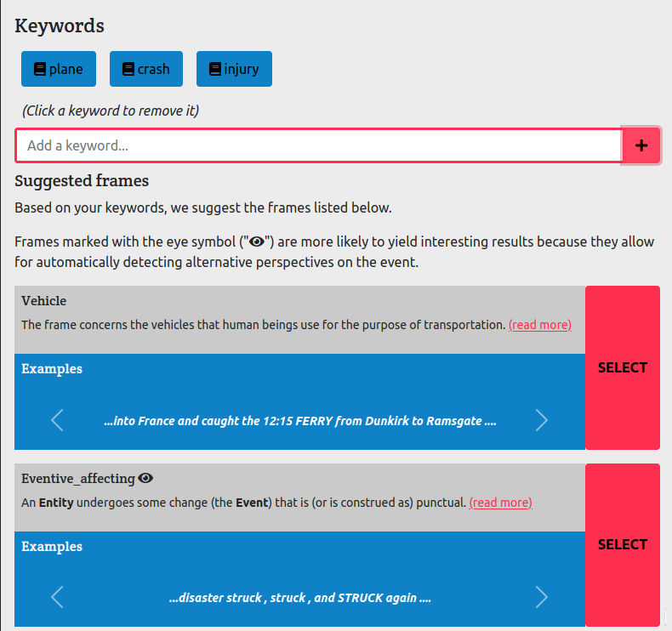Click the Vehicle FERRY example sentence
672x631 pixels.
click(x=299, y=421)
